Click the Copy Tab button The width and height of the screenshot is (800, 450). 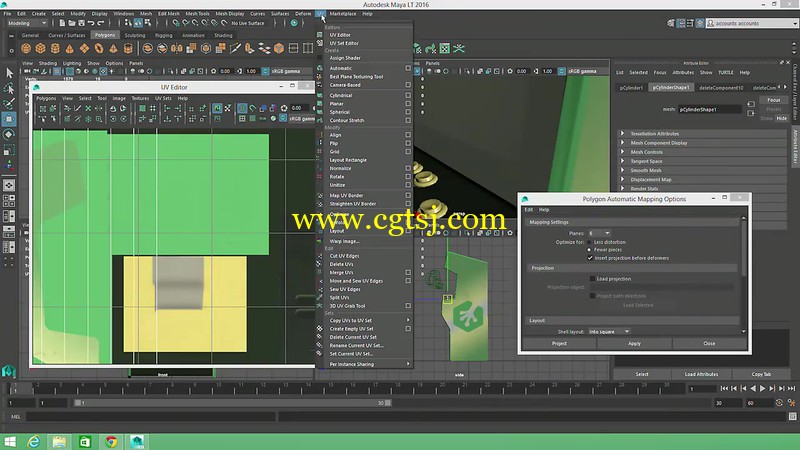pyautogui.click(x=761, y=374)
